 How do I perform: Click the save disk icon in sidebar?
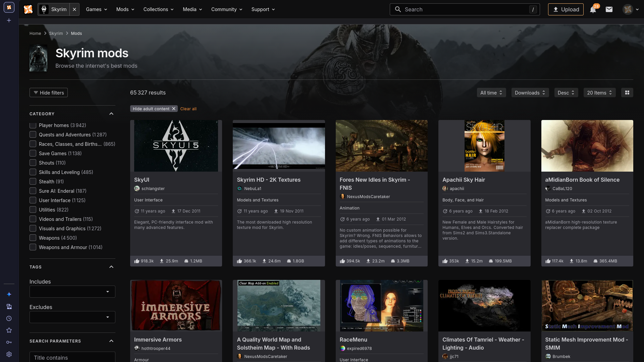(9, 306)
